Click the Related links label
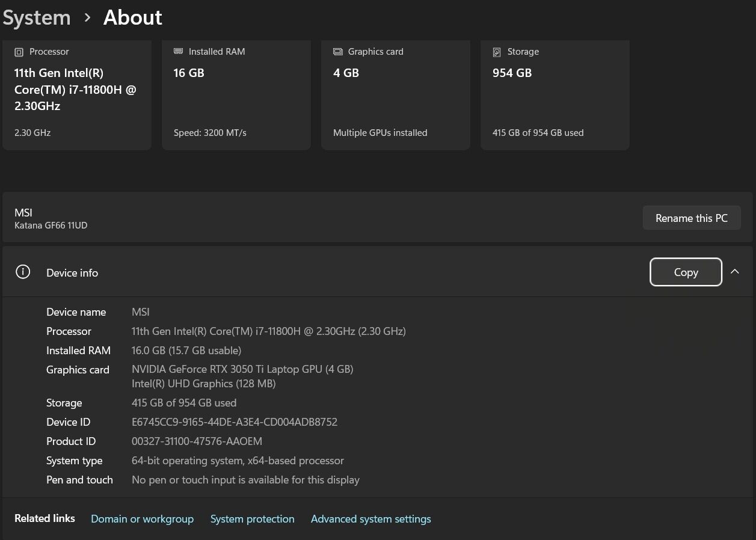 [x=45, y=518]
